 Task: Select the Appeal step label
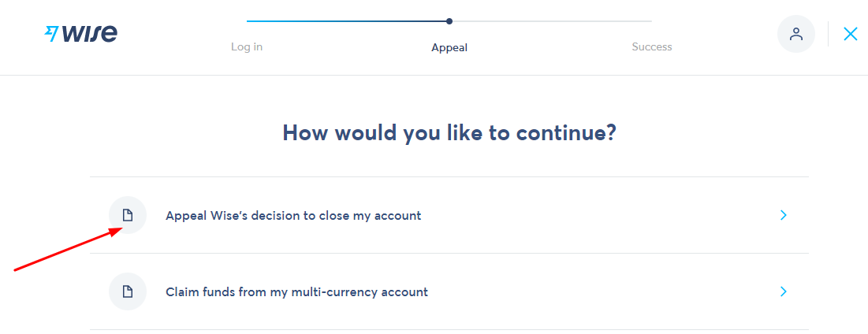(x=449, y=47)
